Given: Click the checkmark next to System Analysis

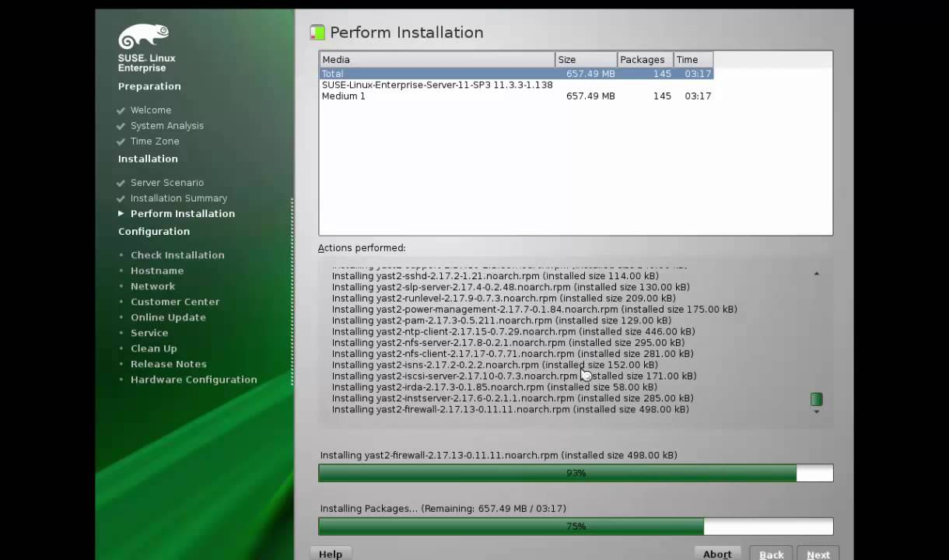Looking at the screenshot, I should click(121, 126).
